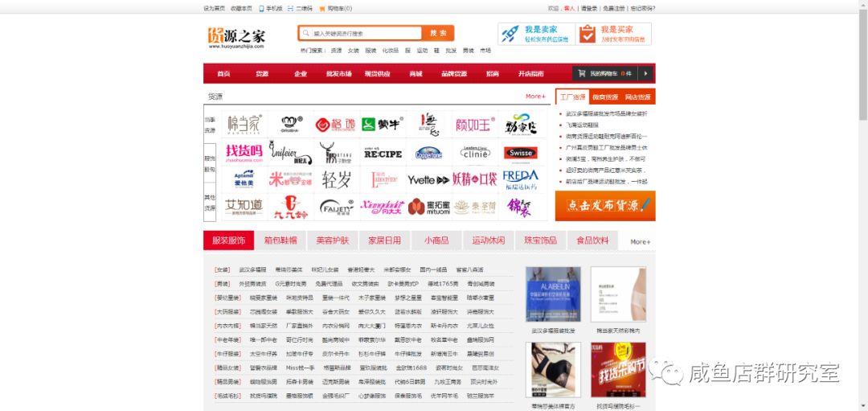Viewport: 868px width, 411px height.
Task: Open the 蒙牛 brand logo
Action: [383, 124]
